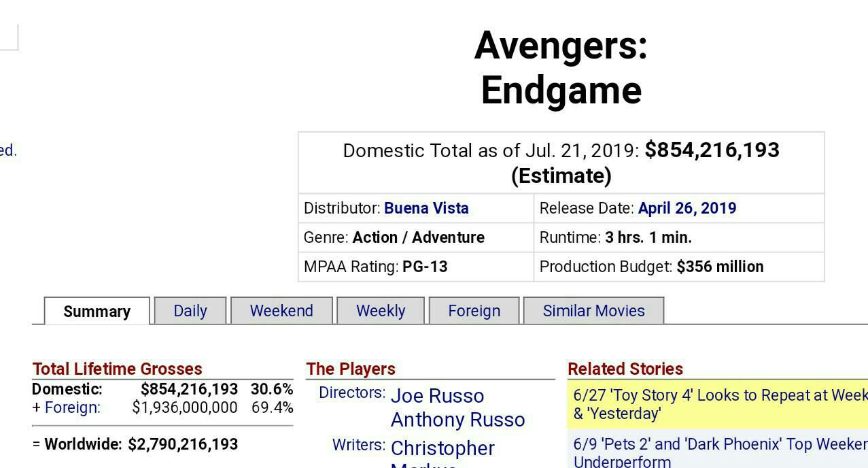Select the Weekly tab

tap(381, 311)
